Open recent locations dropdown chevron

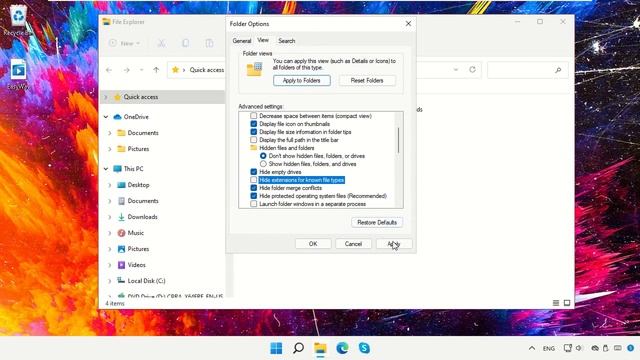(142, 70)
